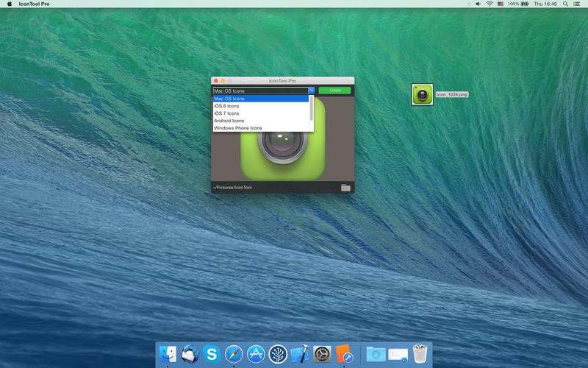The height and width of the screenshot is (368, 588).
Task: Open Notification Center icon
Action: (577, 4)
